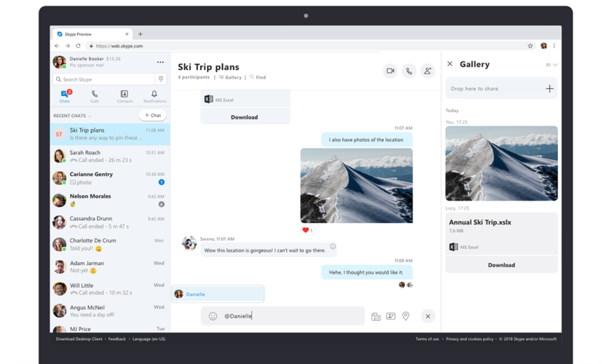Image resolution: width=612 pixels, height=364 pixels.
Task: Start an audio call with the group
Action: click(x=409, y=71)
